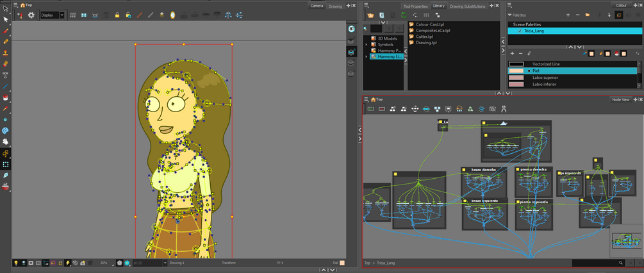The height and width of the screenshot is (273, 644).
Task: Select the Eraser tool
Action: [x=6, y=64]
